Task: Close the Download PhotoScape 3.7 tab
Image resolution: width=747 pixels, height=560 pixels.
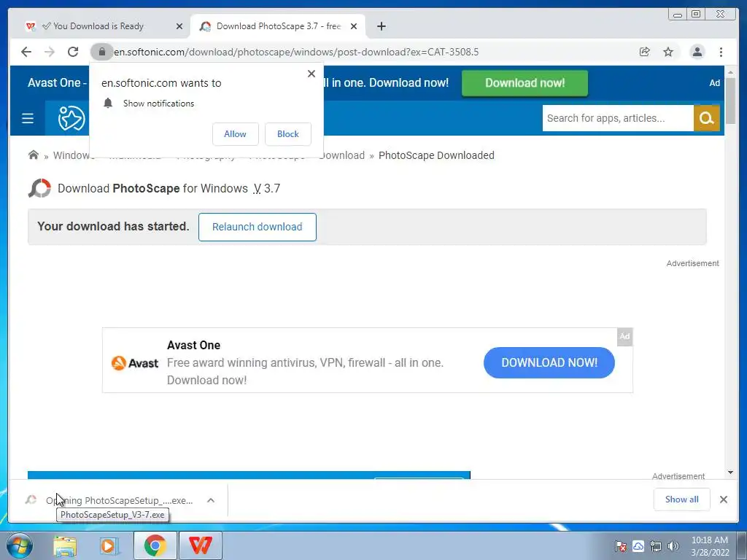Action: pyautogui.click(x=354, y=26)
